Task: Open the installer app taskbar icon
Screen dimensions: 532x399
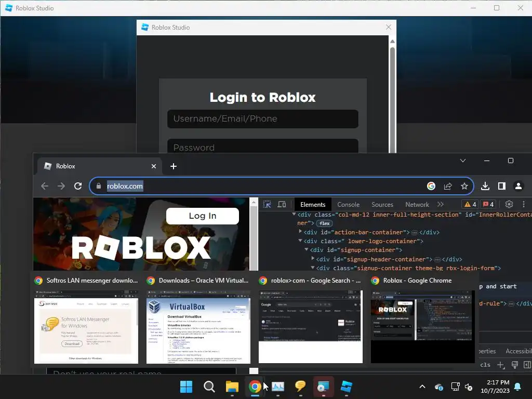Action: [x=323, y=387]
